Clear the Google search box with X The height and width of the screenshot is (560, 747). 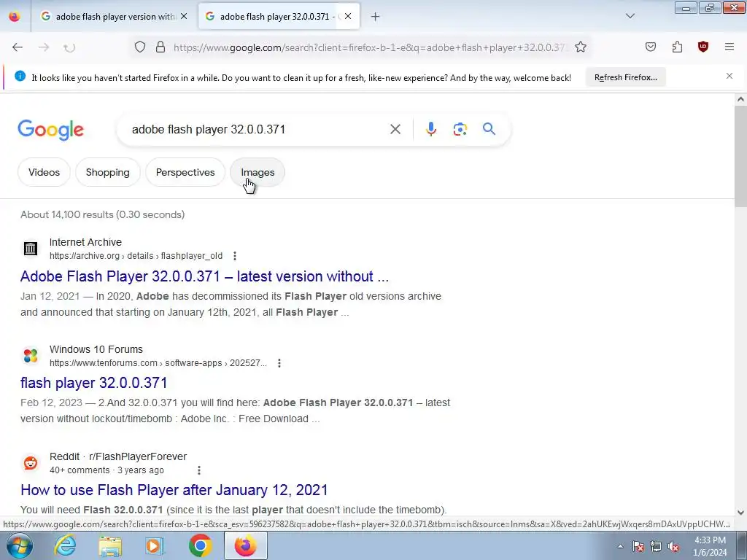pyautogui.click(x=395, y=129)
